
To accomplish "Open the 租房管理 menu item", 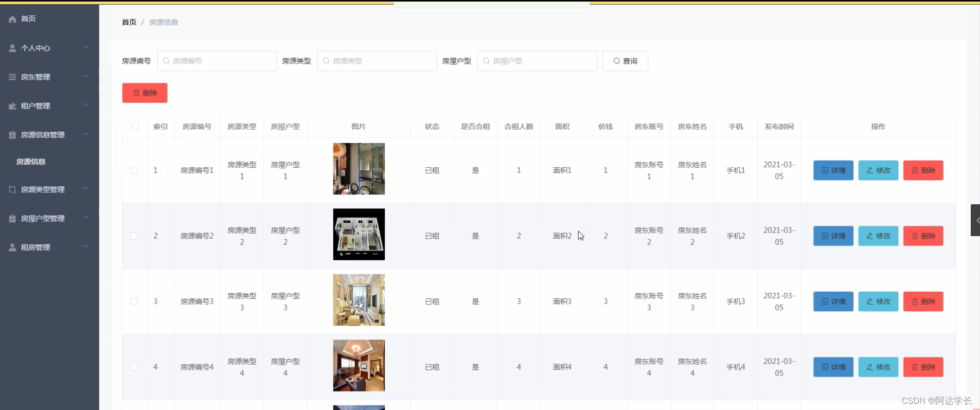I will 49,247.
